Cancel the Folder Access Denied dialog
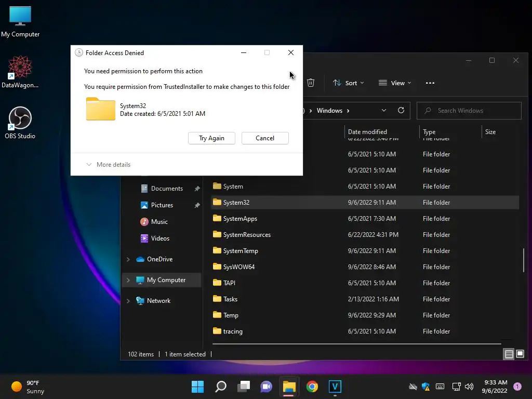The width and height of the screenshot is (532, 399). (x=265, y=138)
